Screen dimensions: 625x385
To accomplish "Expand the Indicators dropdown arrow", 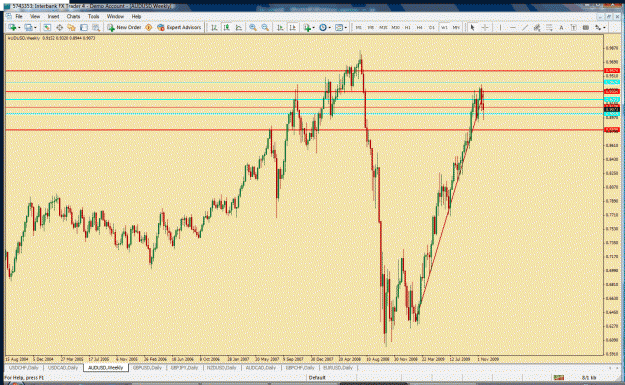I will [x=313, y=28].
